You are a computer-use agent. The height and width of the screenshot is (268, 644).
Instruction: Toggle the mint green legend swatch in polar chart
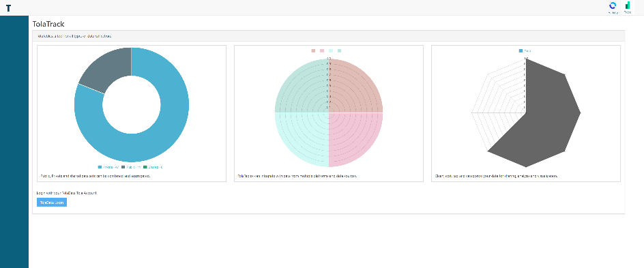click(339, 51)
